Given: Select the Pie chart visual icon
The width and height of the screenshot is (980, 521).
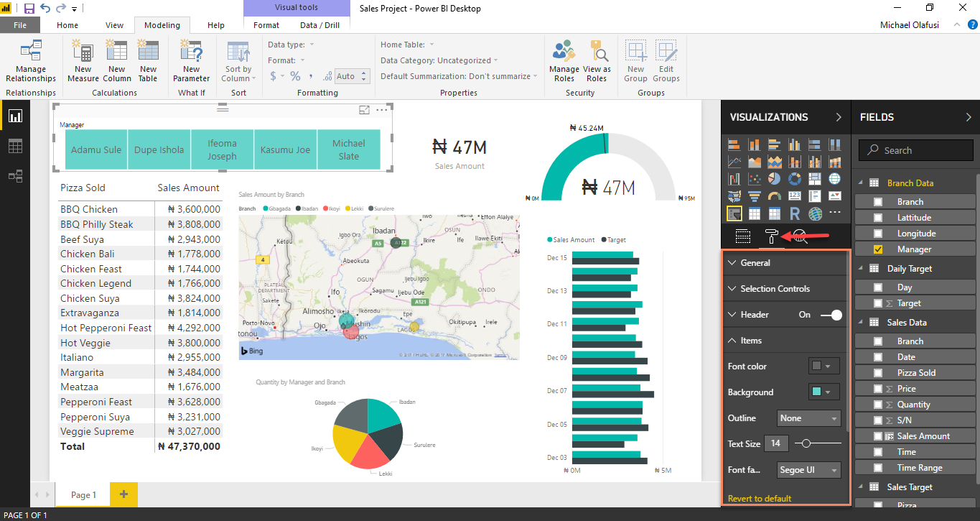Looking at the screenshot, I should [774, 178].
